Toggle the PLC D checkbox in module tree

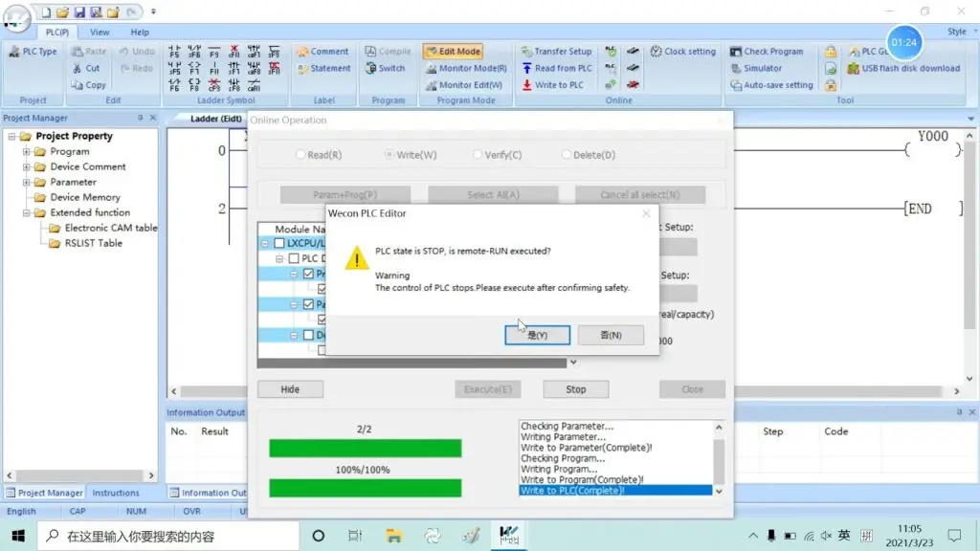(294, 258)
